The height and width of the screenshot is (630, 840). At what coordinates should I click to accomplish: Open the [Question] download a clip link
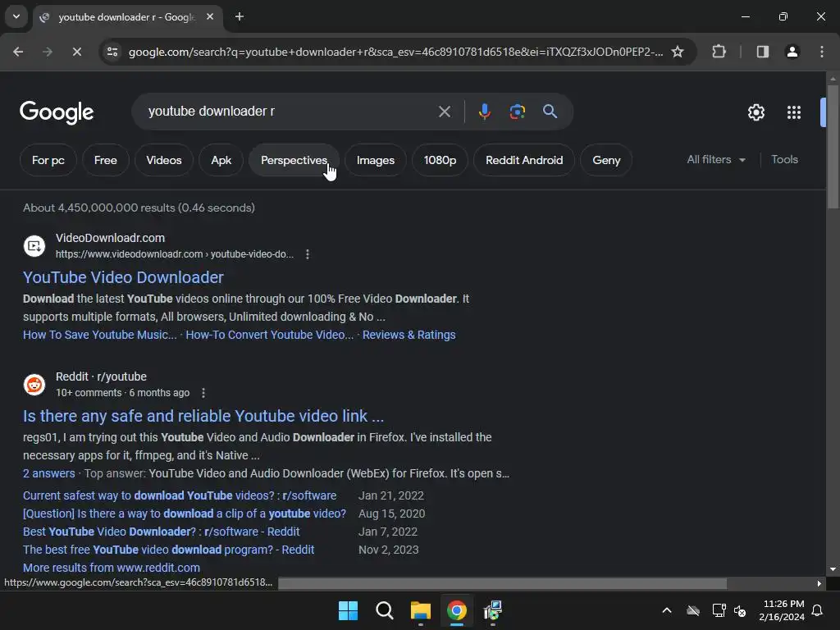coord(185,514)
